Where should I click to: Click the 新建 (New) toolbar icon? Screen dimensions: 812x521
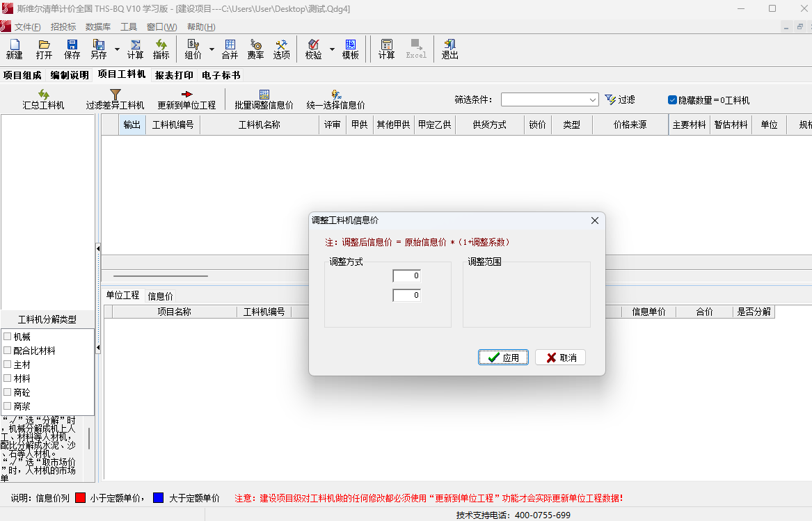pyautogui.click(x=15, y=49)
